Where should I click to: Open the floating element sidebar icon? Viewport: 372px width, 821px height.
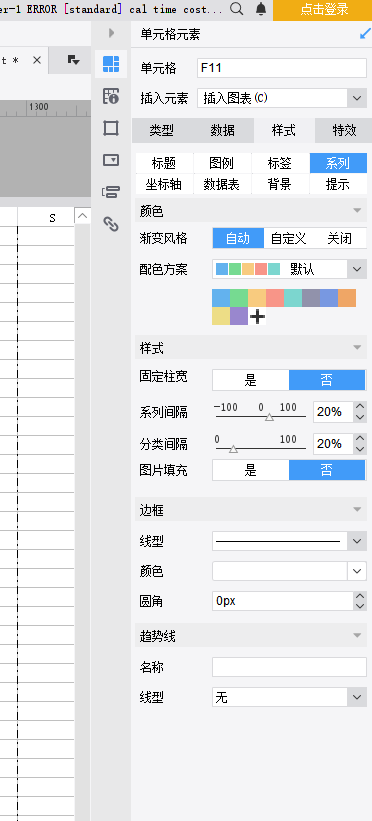click(x=111, y=128)
